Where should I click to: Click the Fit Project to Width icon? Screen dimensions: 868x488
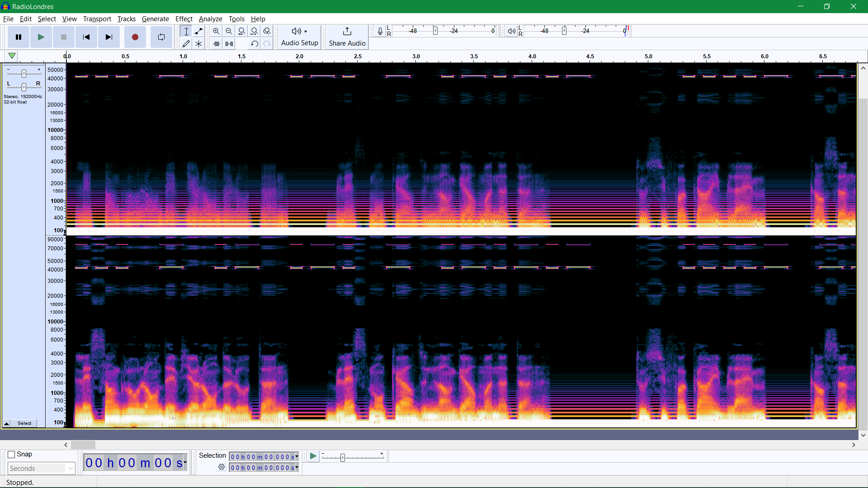pos(255,31)
